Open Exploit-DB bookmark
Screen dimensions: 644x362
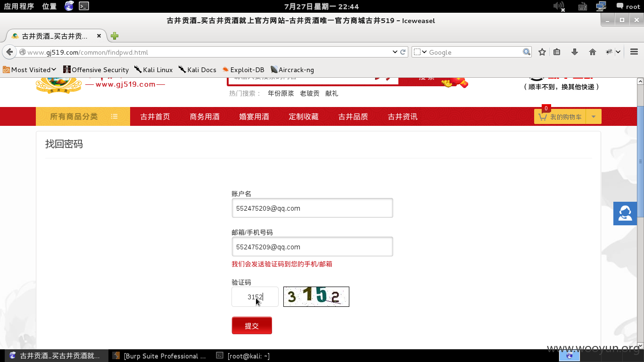coord(243,70)
